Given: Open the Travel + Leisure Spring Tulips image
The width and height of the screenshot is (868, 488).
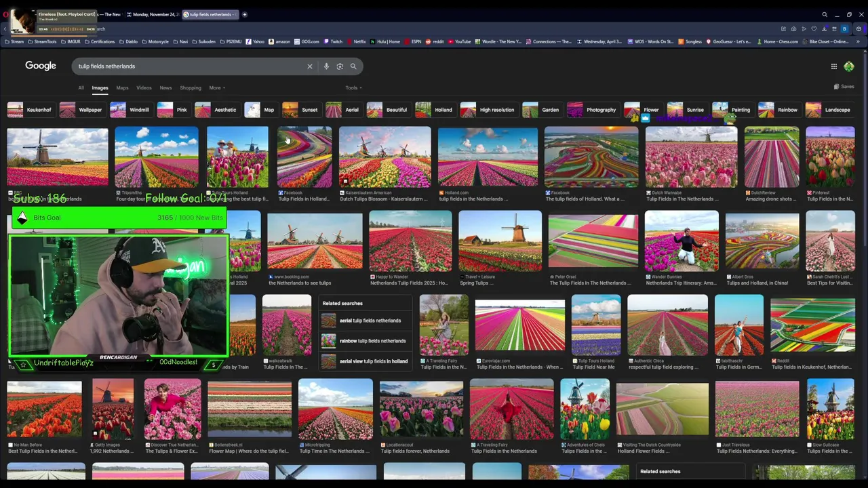Looking at the screenshot, I should pos(500,241).
